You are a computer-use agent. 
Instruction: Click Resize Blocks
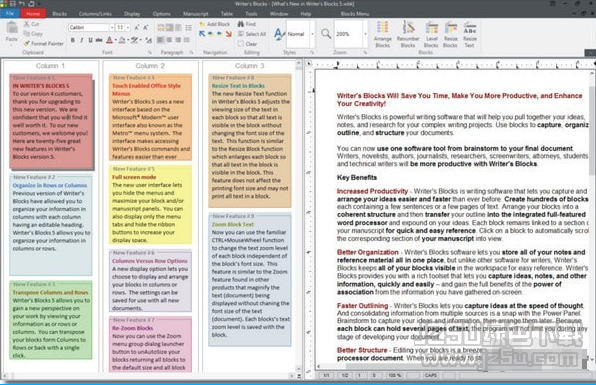pos(450,34)
